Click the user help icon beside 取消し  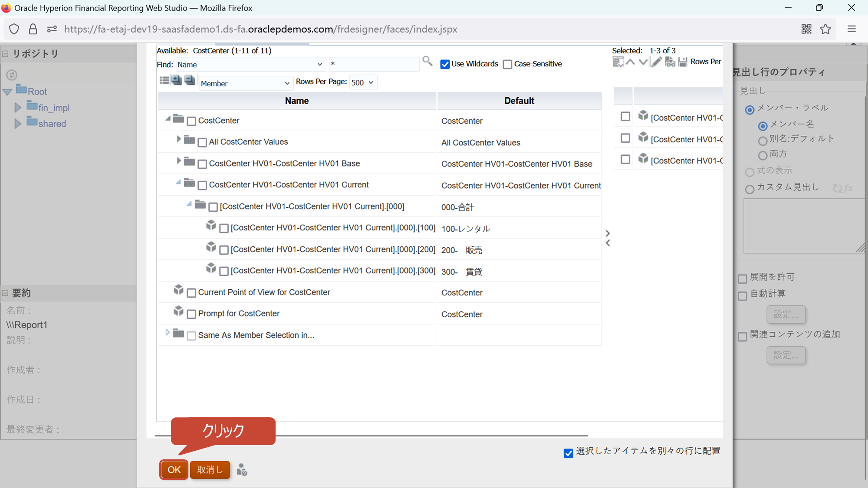point(242,470)
